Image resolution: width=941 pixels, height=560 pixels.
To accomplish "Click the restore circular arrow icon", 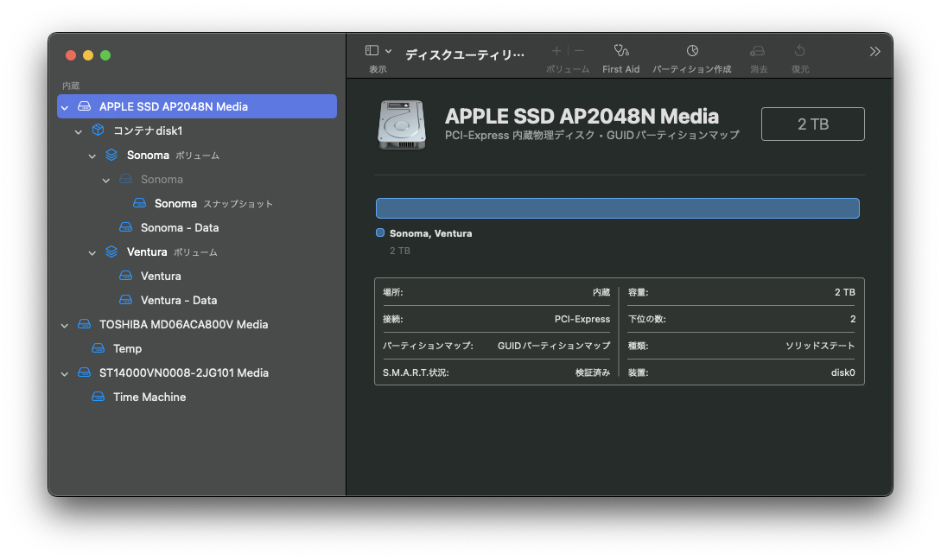I will click(799, 51).
